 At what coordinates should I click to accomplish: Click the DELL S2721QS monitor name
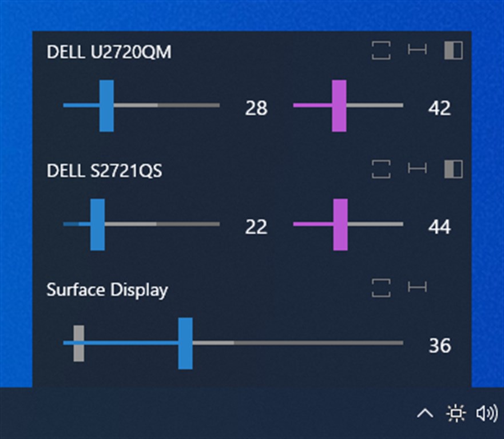104,170
